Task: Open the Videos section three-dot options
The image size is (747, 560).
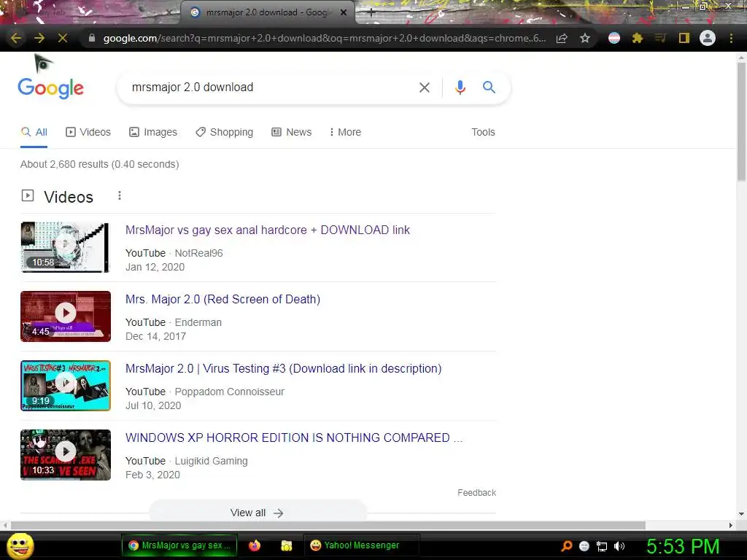Action: pyautogui.click(x=120, y=195)
